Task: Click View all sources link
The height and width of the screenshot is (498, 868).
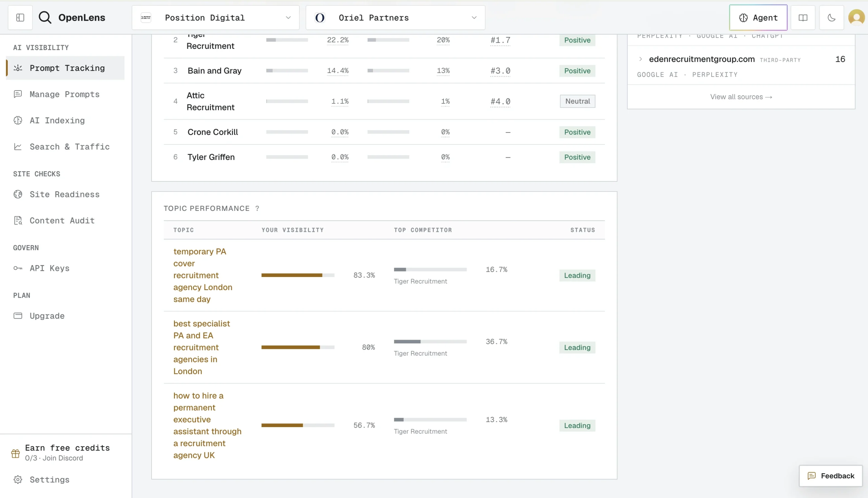Action: (x=741, y=97)
